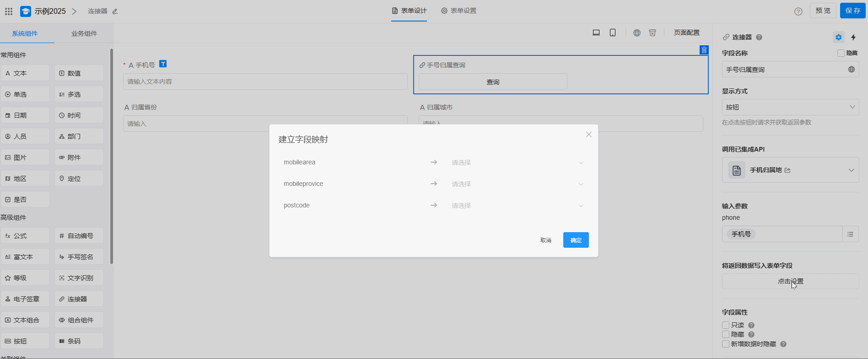
Task: Check the 只读 checkbox
Action: click(x=726, y=325)
